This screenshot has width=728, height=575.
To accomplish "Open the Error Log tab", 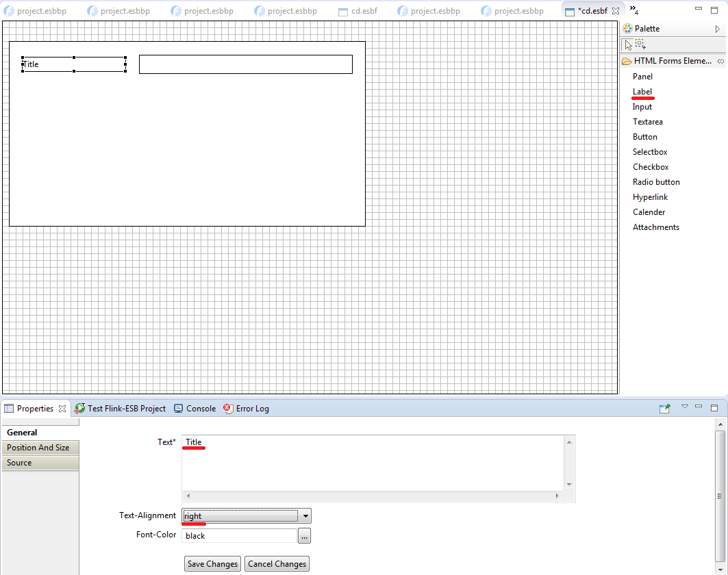I will [246, 409].
